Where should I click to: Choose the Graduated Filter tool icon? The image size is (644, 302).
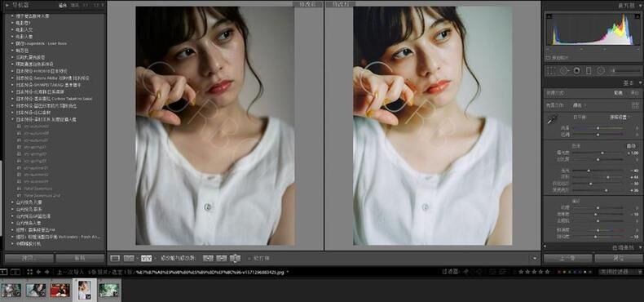(x=589, y=71)
